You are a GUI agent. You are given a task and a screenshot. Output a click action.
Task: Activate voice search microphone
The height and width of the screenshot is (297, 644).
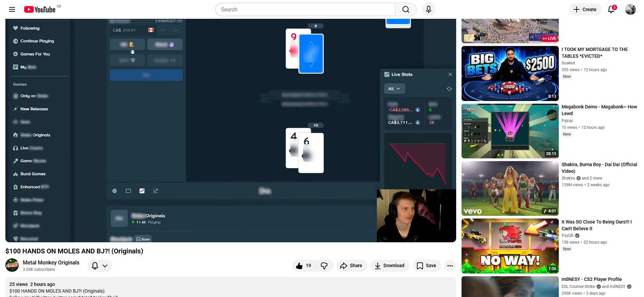point(428,9)
